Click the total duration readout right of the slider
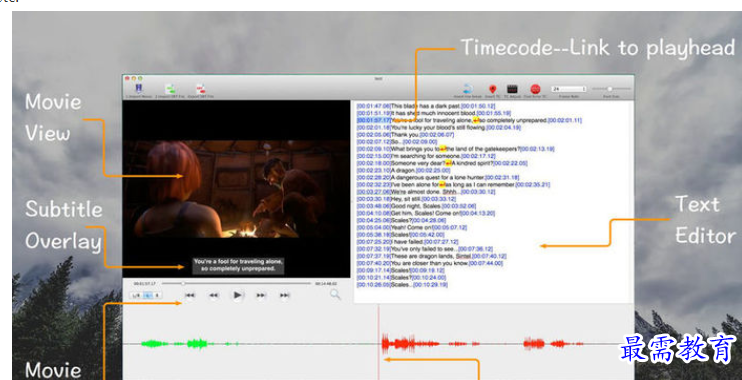 326,283
